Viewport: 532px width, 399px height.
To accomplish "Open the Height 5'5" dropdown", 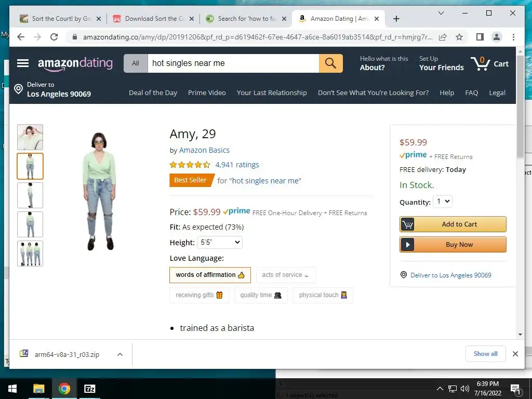I will 220,242.
